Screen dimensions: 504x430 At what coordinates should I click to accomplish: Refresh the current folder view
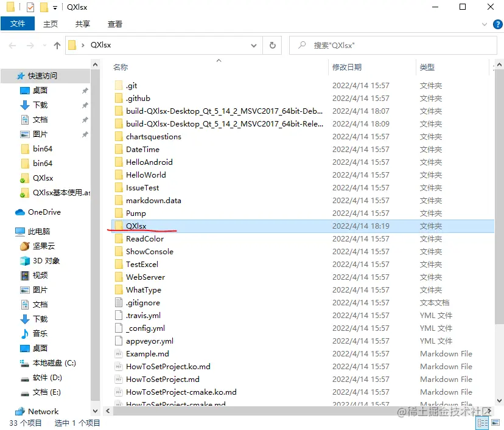[272, 45]
